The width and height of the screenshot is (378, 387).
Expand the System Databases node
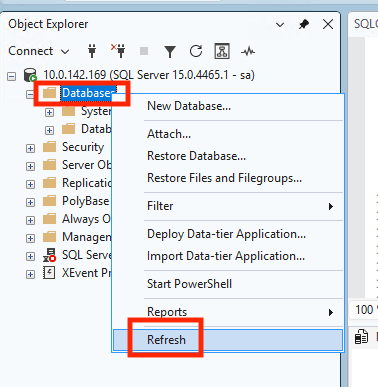(49, 113)
